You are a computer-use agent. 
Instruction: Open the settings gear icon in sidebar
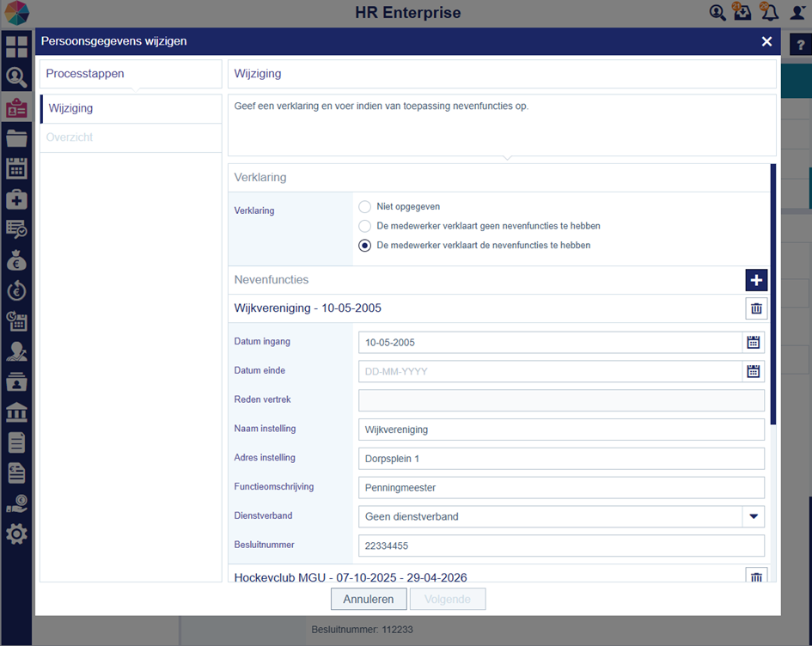click(16, 534)
